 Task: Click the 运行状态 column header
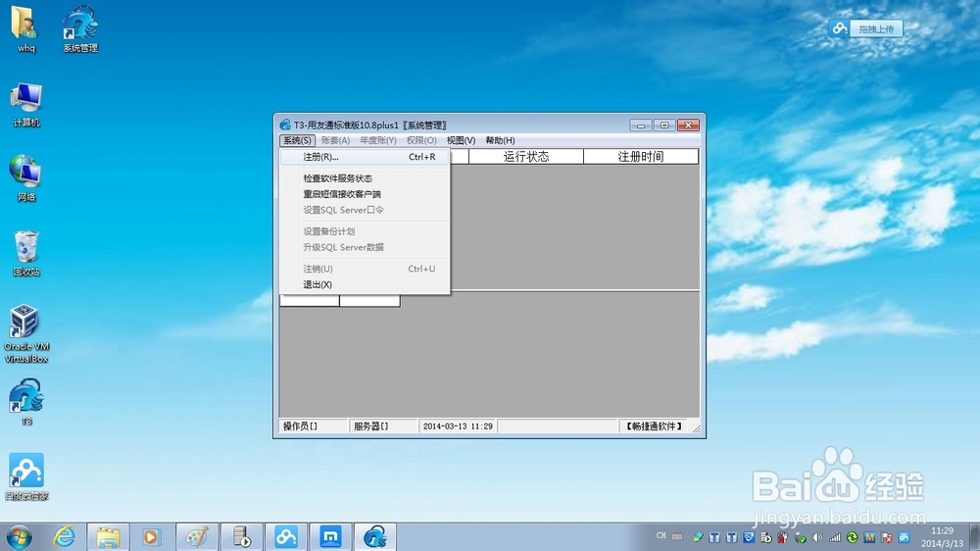click(525, 156)
